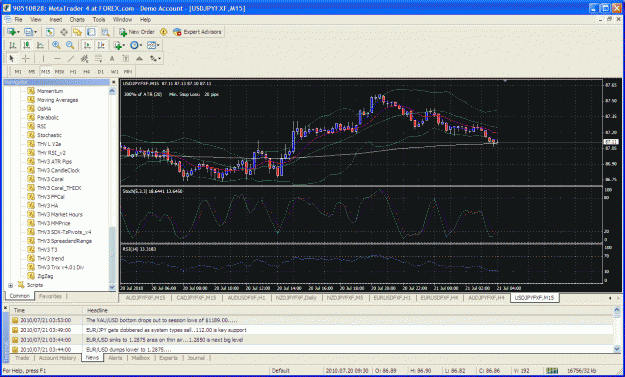Image resolution: width=625 pixels, height=377 pixels.
Task: Switch chart to W1 timeframe
Action: tap(114, 72)
